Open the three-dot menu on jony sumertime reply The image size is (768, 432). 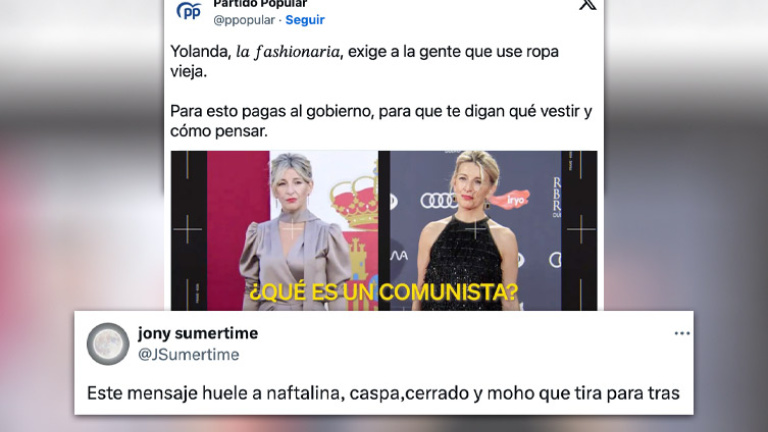pos(682,334)
